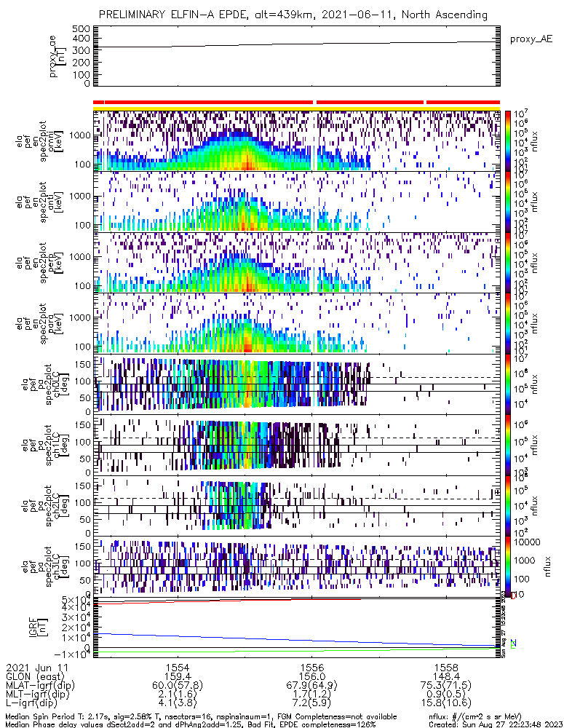
Task: Click the proxy_ae [nT] axis label
Action: click(57, 56)
